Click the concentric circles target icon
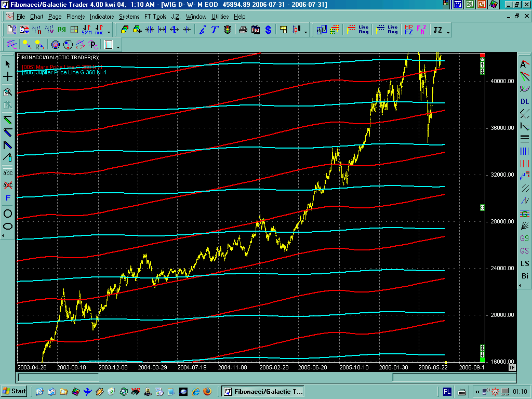 point(55,45)
